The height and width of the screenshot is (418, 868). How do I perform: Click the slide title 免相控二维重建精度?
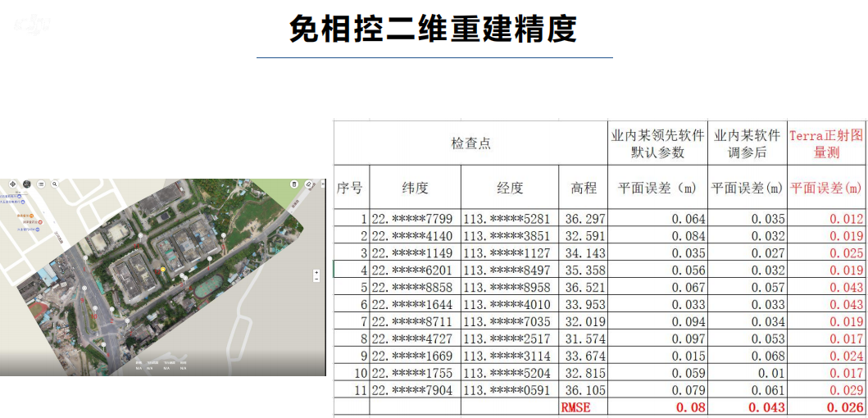tap(434, 29)
